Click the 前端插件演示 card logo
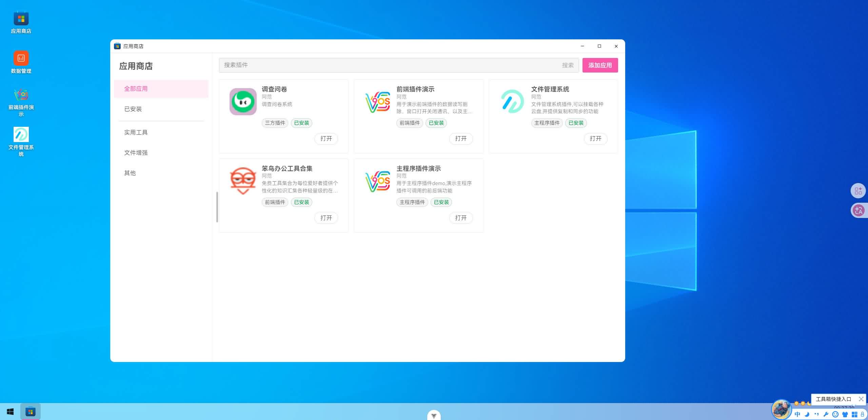Screen dimensions: 868x420 point(378,102)
